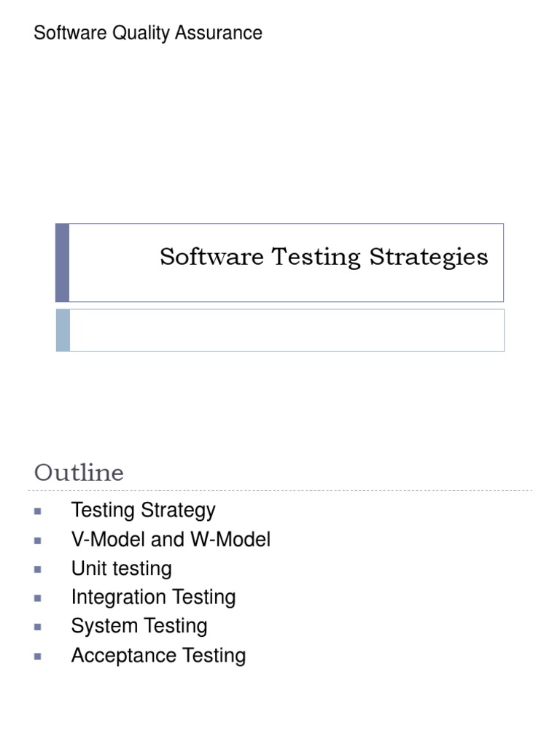
Task: Click the bullet marker for System Testing
Action: [x=38, y=627]
